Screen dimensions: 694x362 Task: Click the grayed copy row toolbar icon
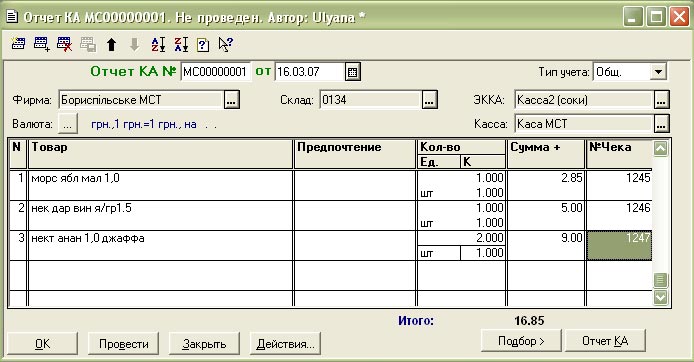point(88,44)
